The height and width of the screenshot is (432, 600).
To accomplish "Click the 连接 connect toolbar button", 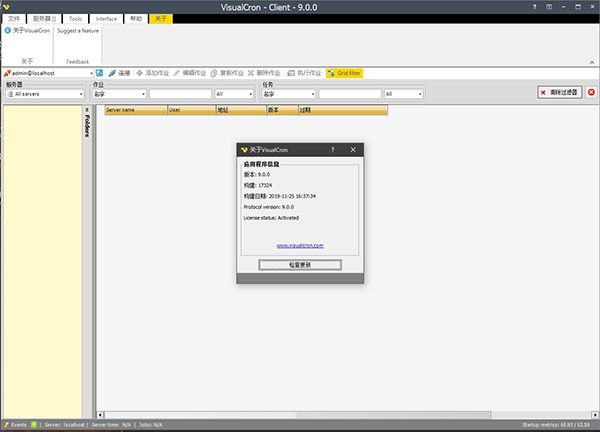I will click(119, 73).
